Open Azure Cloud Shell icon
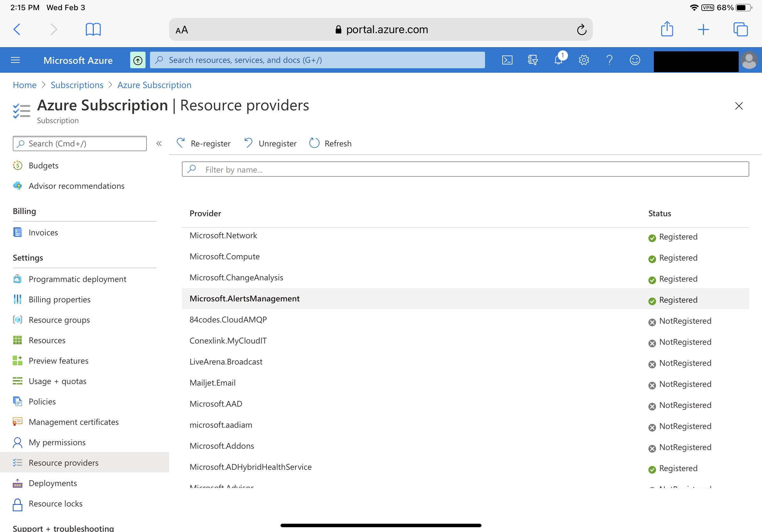Image resolution: width=762 pixels, height=532 pixels. pyautogui.click(x=507, y=60)
